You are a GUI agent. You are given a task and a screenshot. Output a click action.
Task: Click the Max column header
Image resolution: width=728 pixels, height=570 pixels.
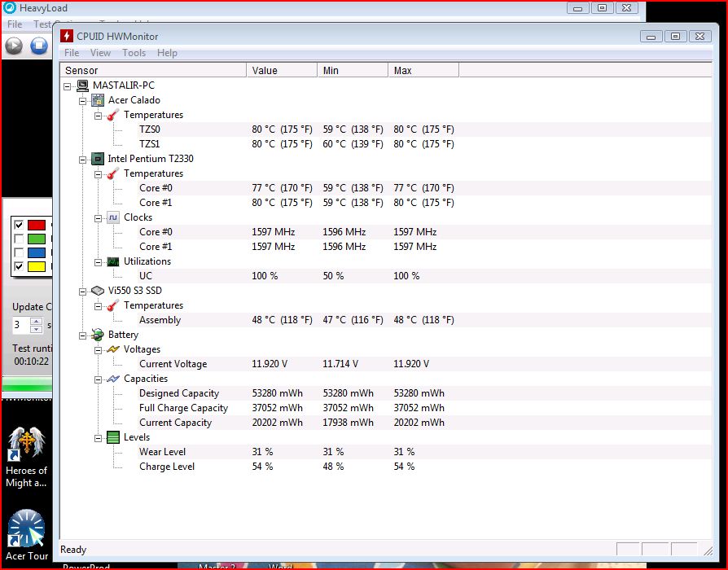pyautogui.click(x=423, y=71)
